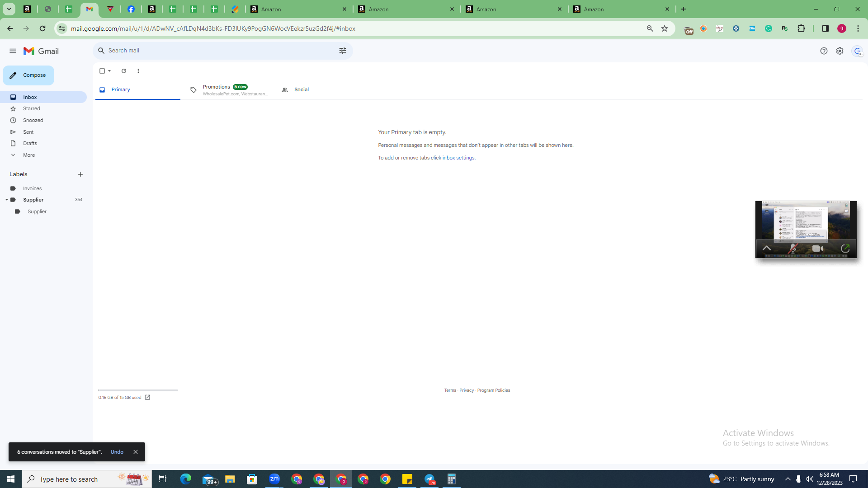Open the Windows Start menu
The height and width of the screenshot is (488, 868).
(11, 479)
